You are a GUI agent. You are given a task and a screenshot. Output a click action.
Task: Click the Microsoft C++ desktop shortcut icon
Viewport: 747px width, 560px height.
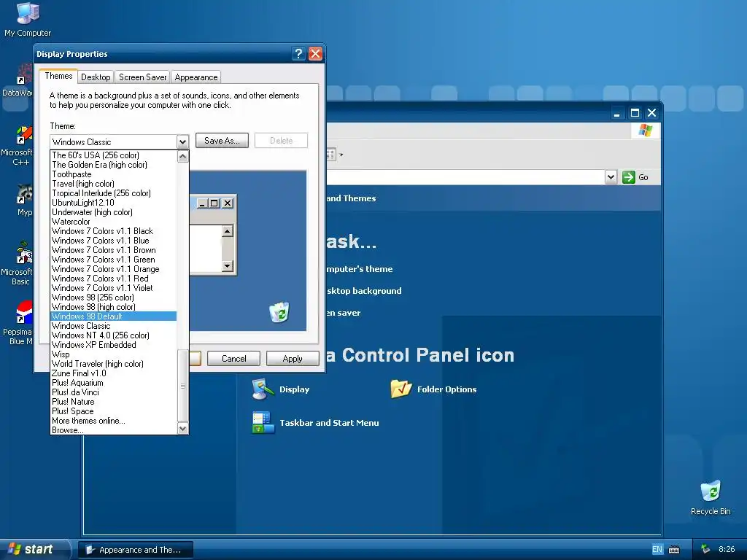pos(24,135)
